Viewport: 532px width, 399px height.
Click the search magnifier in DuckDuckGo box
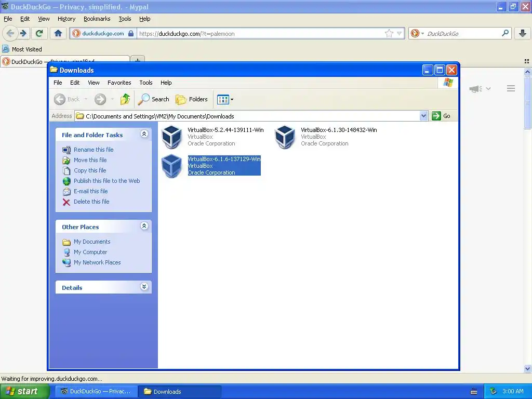pyautogui.click(x=505, y=33)
